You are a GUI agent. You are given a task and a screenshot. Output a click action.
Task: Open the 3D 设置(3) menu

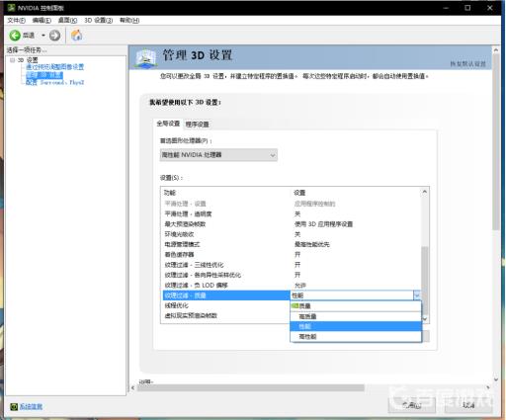tap(98, 21)
